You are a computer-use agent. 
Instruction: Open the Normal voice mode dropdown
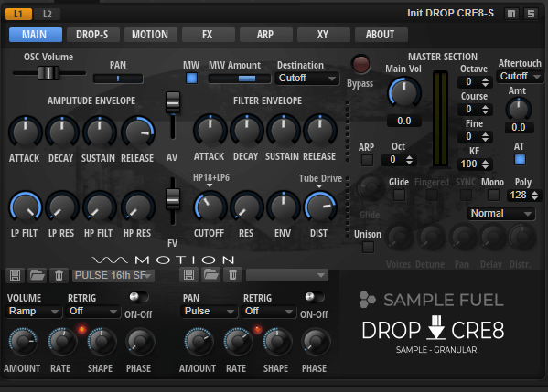[500, 213]
